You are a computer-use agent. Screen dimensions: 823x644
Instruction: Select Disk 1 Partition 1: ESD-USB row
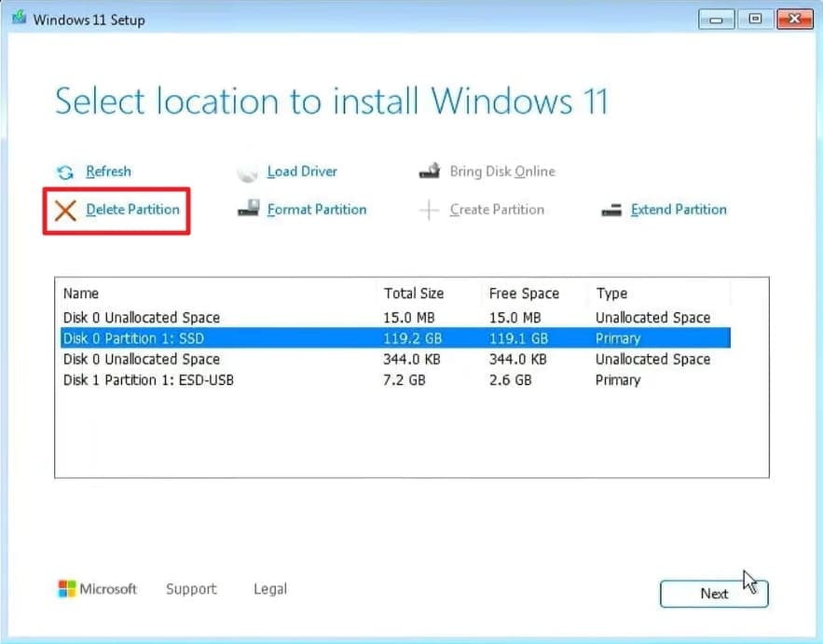coord(396,380)
